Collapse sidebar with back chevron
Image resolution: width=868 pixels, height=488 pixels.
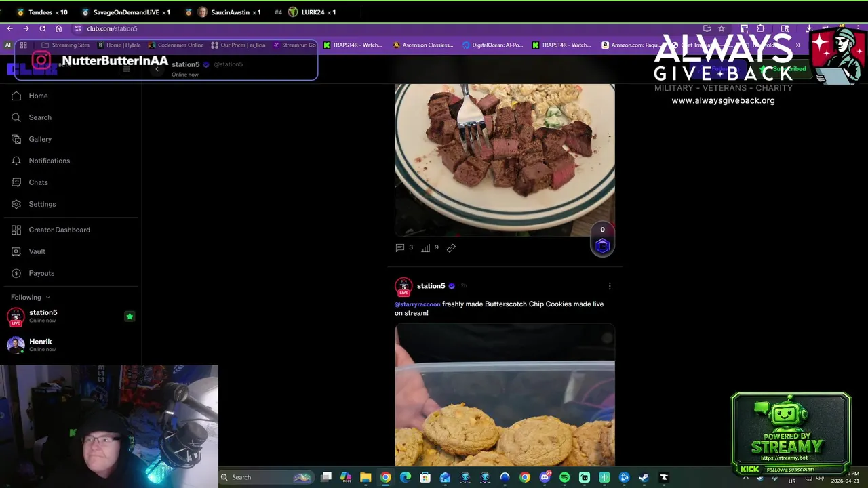coord(157,69)
